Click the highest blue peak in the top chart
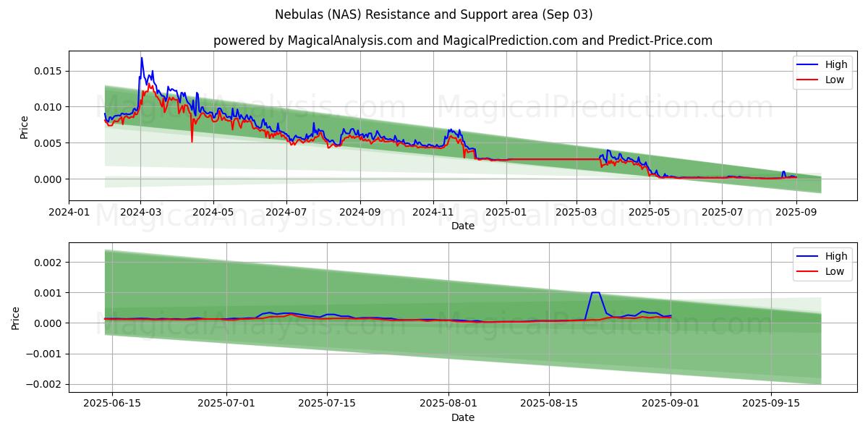This screenshot has width=868, height=434. click(142, 58)
